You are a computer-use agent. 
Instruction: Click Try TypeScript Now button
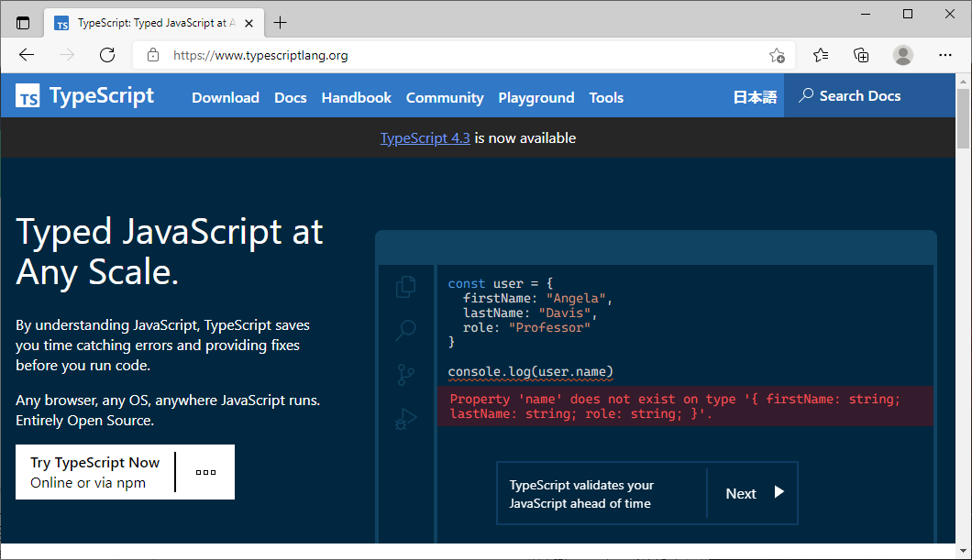[x=94, y=472]
